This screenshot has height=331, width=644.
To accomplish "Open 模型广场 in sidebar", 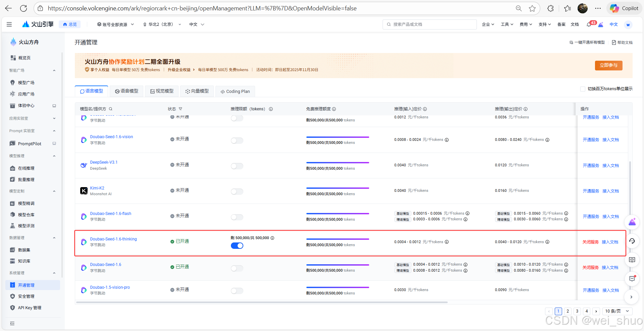I will 26,82.
